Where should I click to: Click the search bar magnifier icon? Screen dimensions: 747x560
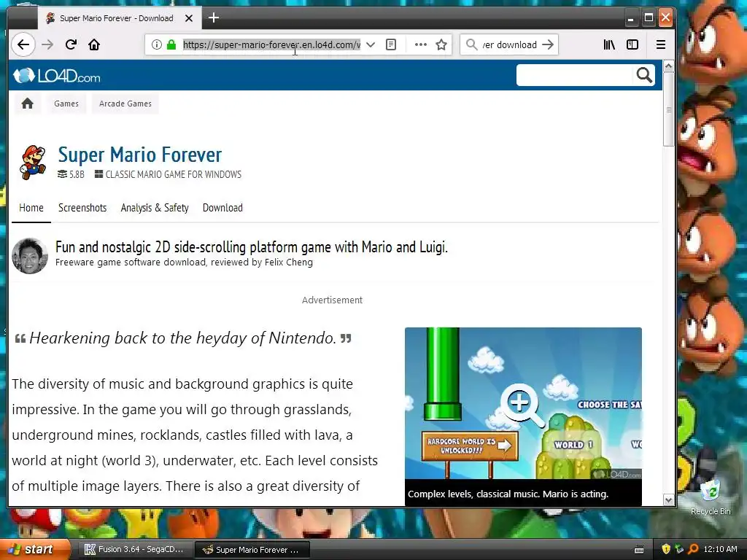point(472,44)
